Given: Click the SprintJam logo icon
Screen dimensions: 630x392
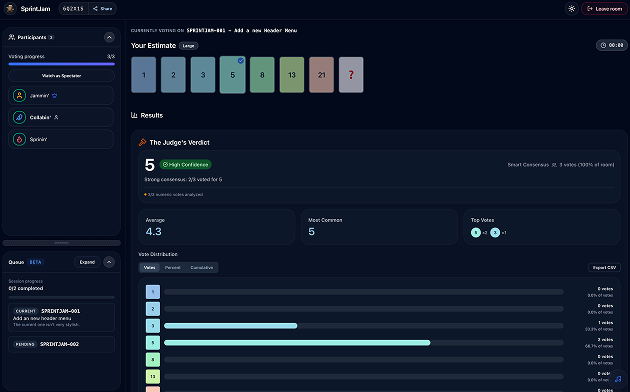Looking at the screenshot, I should point(10,8).
